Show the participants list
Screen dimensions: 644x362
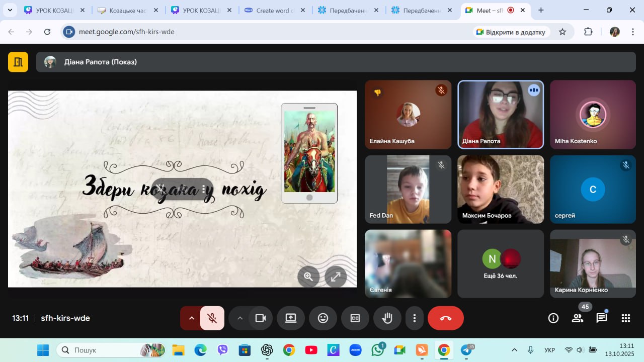577,318
